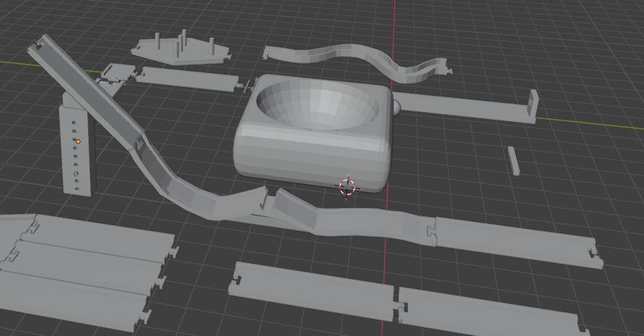644x336 pixels.
Task: Click the 3D cursor crosshair
Action: pos(348,187)
